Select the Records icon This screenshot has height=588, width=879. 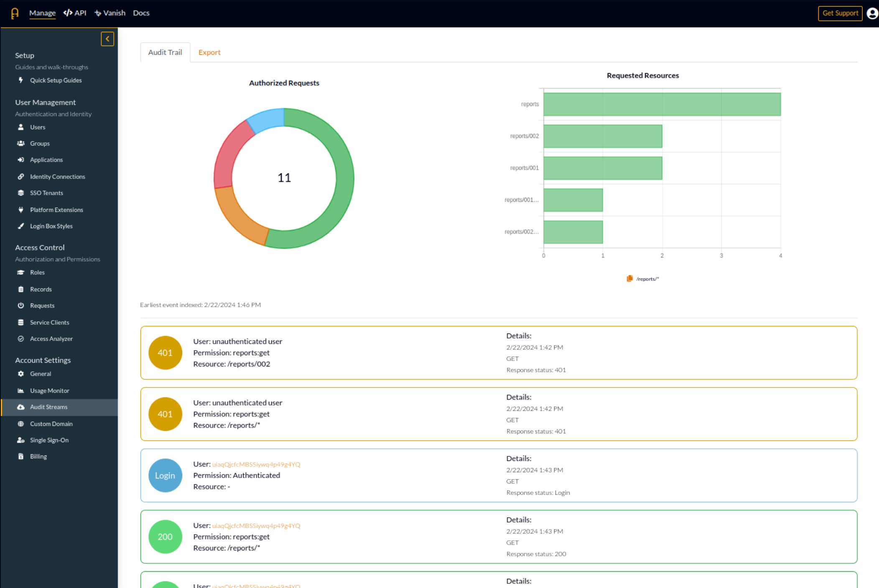21,289
